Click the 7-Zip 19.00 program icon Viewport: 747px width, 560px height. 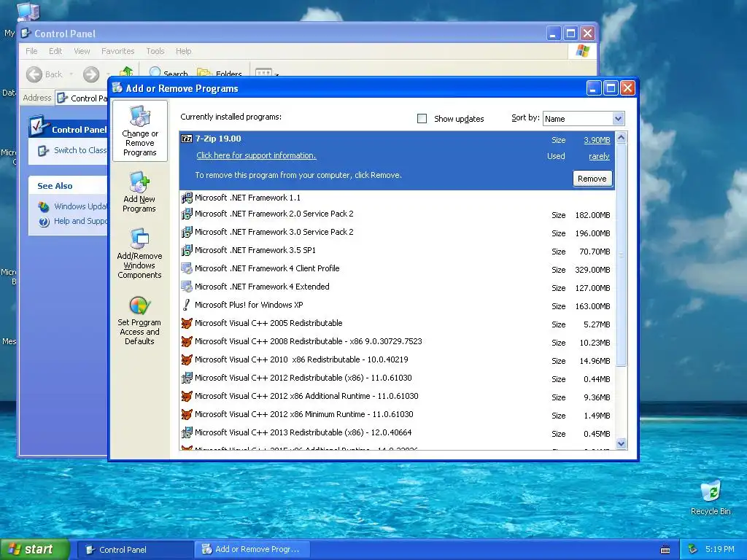[187, 139]
